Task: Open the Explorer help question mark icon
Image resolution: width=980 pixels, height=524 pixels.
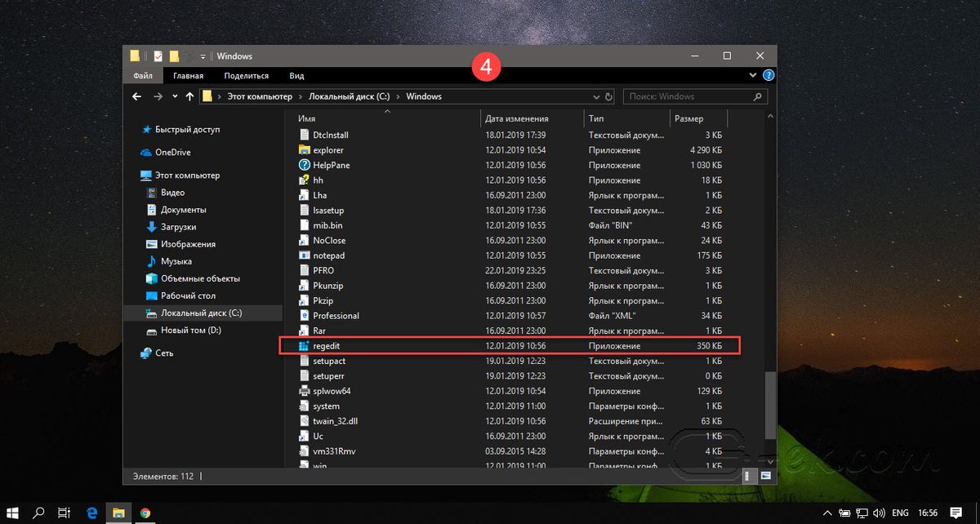Action: [x=768, y=75]
